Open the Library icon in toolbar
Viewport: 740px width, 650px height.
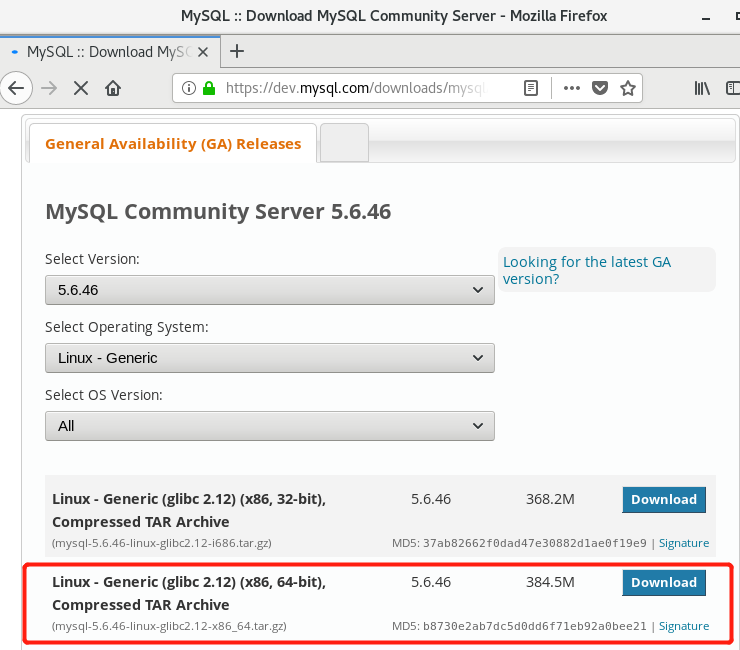pyautogui.click(x=702, y=88)
